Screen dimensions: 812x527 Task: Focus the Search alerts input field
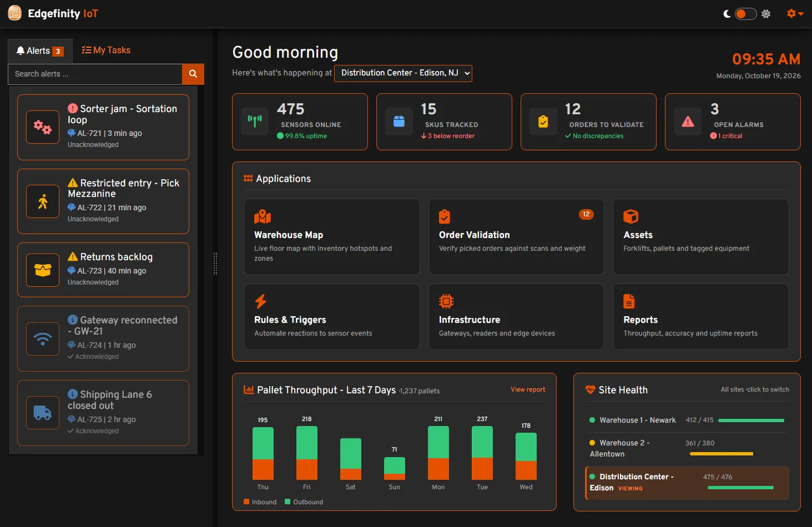coord(95,74)
